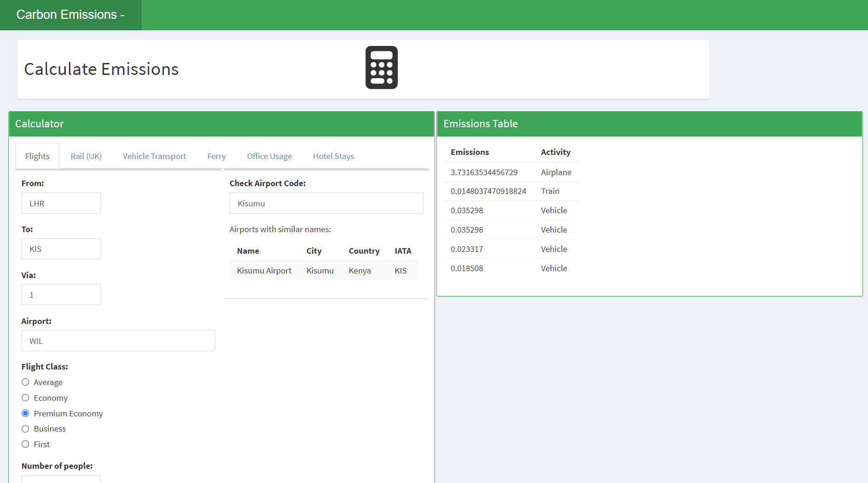Switch to the Flights tab
Image resolution: width=868 pixels, height=483 pixels.
point(37,156)
